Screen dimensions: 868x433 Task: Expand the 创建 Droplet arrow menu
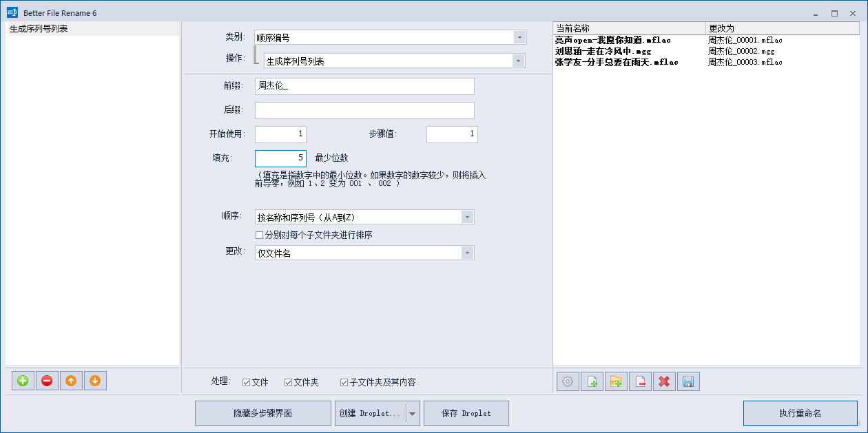tap(413, 414)
